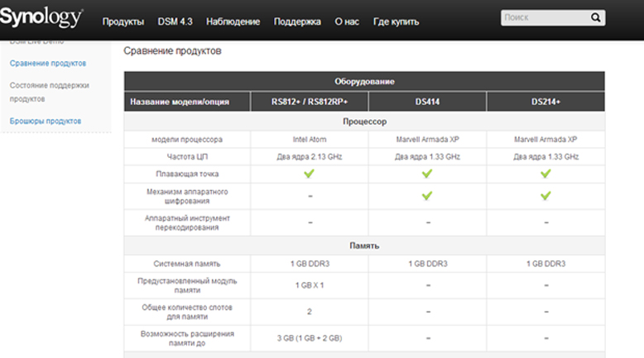Click Аппаратный инструмент перекодирования row label
This screenshot has width=644, height=358.
tap(187, 222)
